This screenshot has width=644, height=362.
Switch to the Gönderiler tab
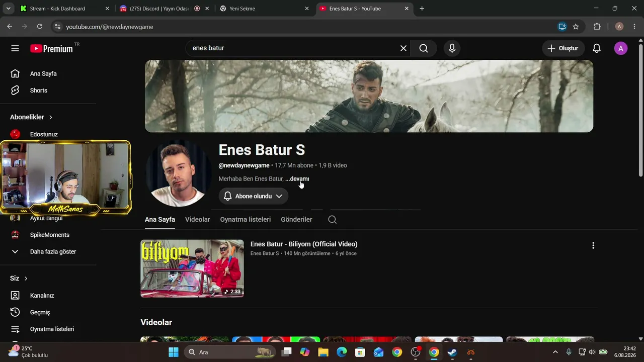tap(296, 219)
